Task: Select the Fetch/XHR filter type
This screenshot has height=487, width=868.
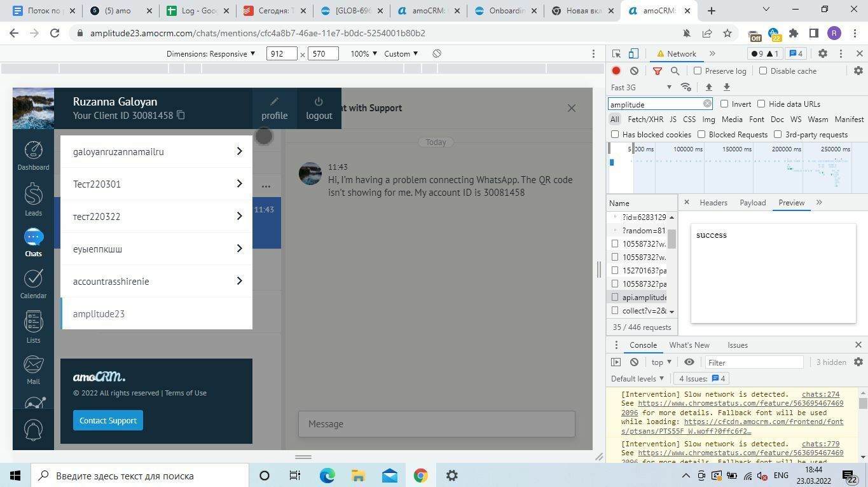Action: click(x=645, y=120)
